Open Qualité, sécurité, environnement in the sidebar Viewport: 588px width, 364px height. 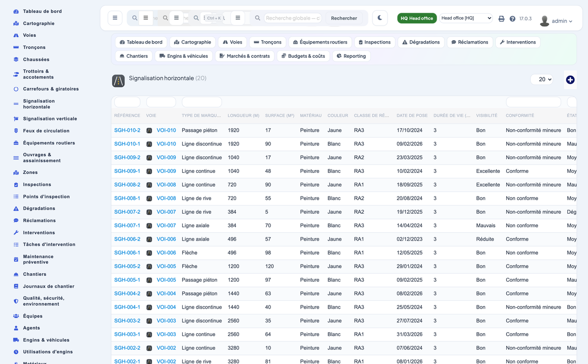click(44, 301)
